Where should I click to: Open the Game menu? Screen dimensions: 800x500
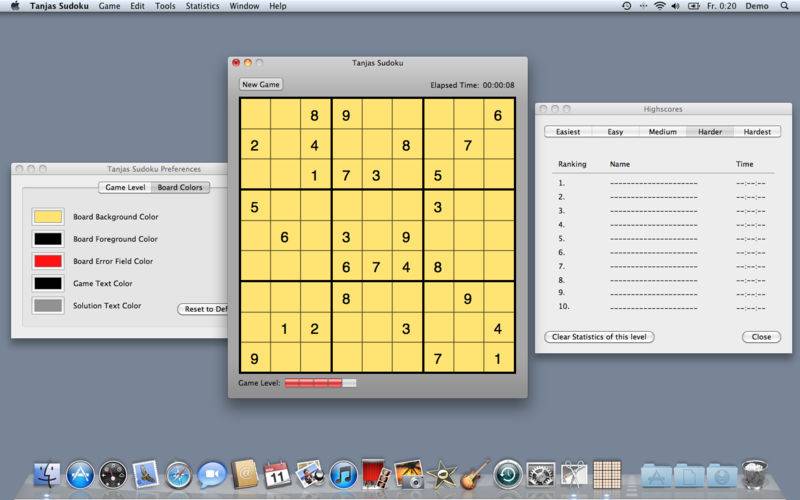tap(109, 6)
